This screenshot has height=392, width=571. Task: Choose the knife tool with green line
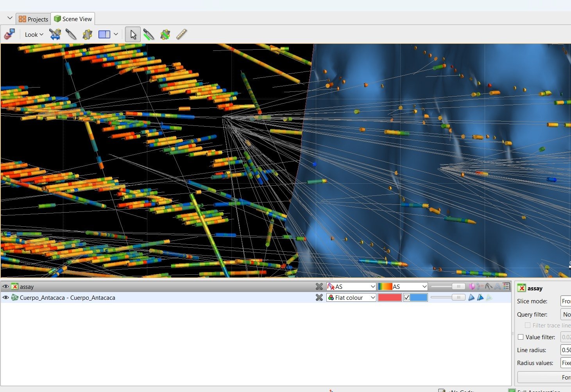pos(149,34)
